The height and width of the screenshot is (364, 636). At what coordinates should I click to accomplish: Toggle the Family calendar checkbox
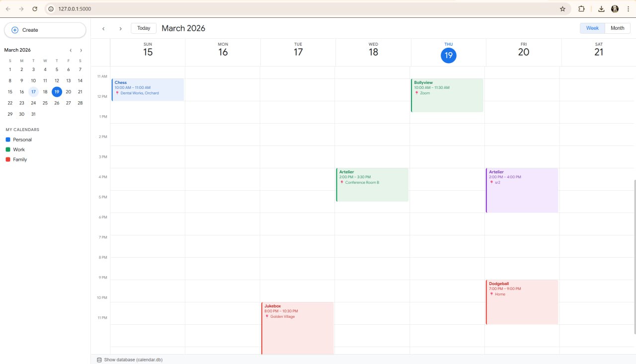pos(8,159)
